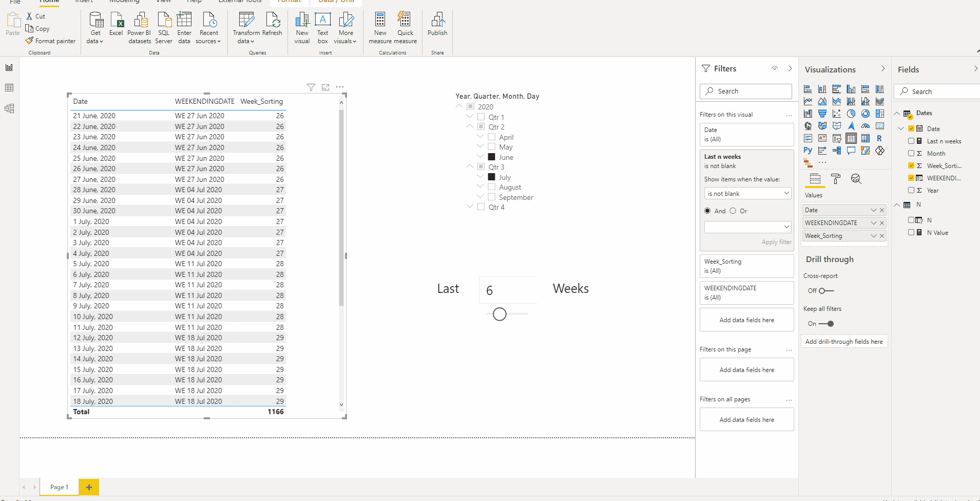Check the Month field checkbox
Image resolution: width=980 pixels, height=501 pixels.
pyautogui.click(x=911, y=153)
